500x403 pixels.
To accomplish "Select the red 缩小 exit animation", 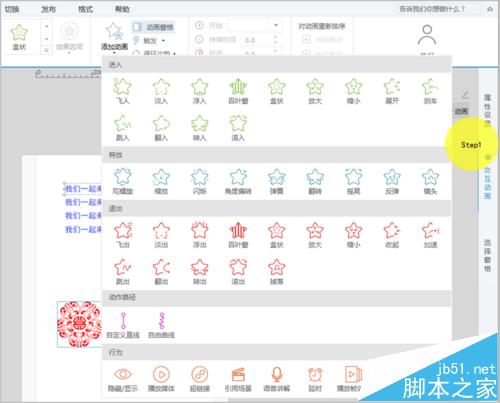I will [353, 235].
